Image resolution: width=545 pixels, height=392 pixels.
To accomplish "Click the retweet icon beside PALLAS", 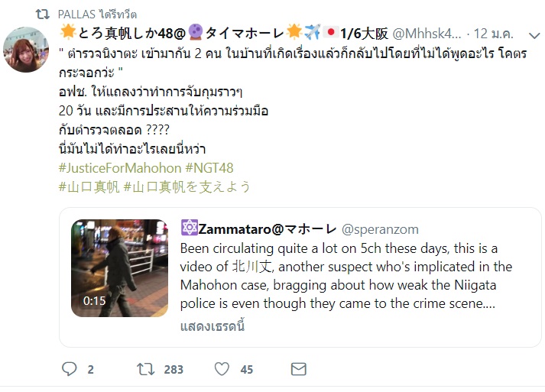I will 42,15.
